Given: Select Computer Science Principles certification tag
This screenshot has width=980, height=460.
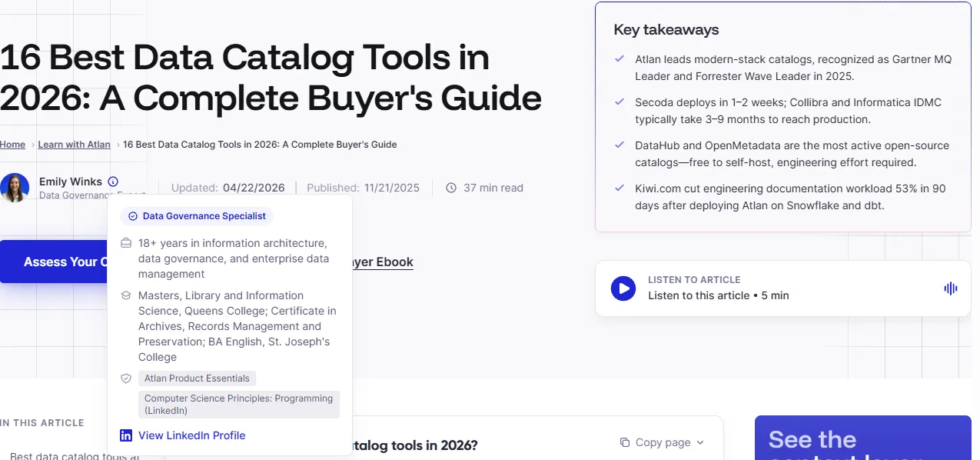Looking at the screenshot, I should [239, 405].
